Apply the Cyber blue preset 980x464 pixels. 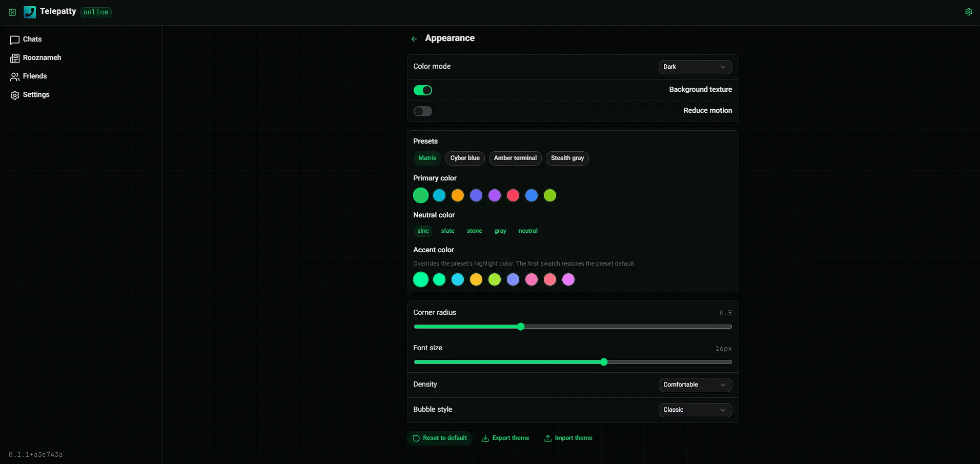[465, 158]
